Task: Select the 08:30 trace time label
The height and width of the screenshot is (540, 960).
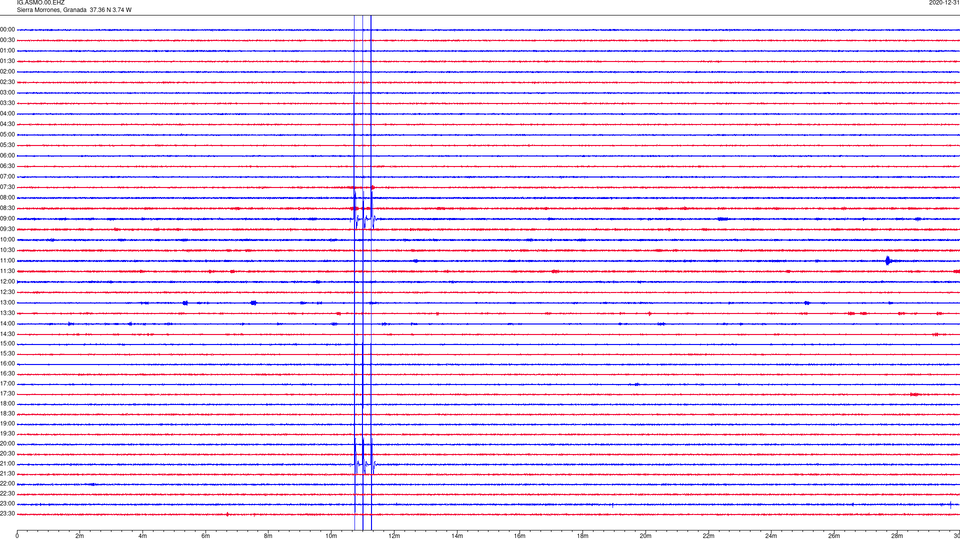Action: [x=7, y=208]
